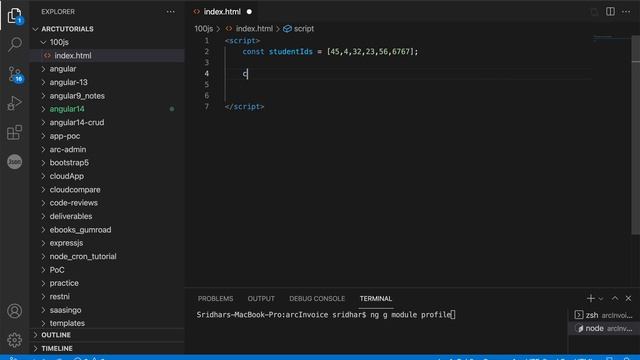The image size is (640, 360).
Task: Click the studentIds variable on line 2
Action: tap(291, 51)
